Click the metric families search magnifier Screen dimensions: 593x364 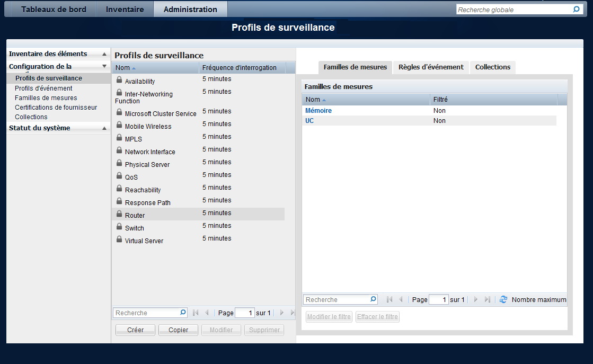[373, 299]
